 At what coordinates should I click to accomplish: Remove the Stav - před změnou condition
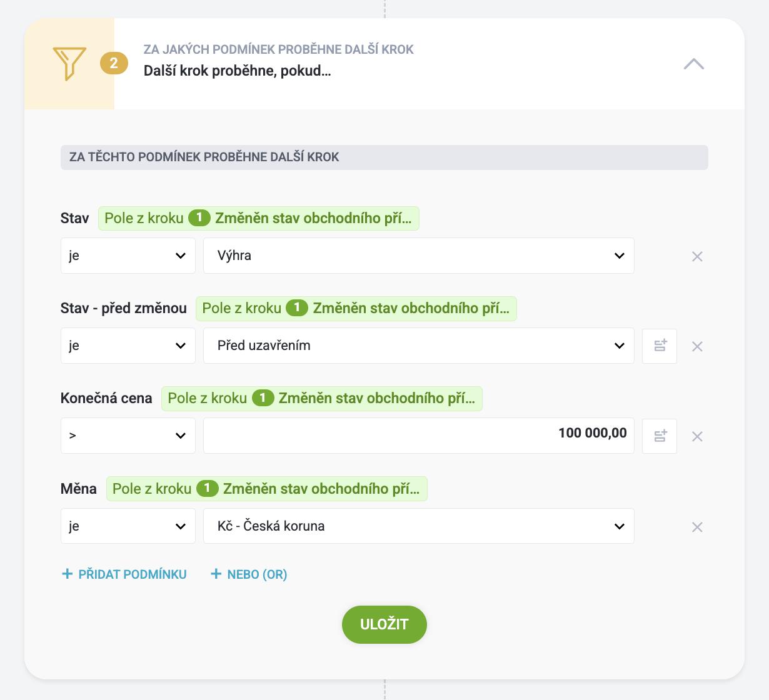[697, 346]
